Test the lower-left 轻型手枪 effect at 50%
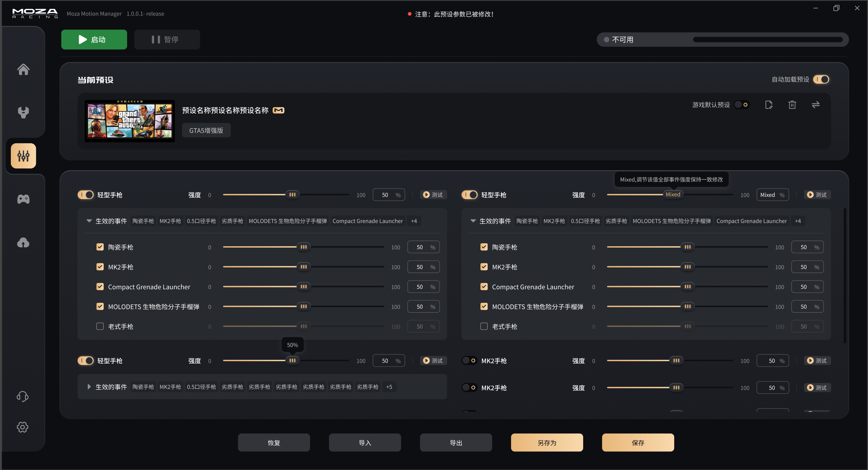 click(x=433, y=360)
